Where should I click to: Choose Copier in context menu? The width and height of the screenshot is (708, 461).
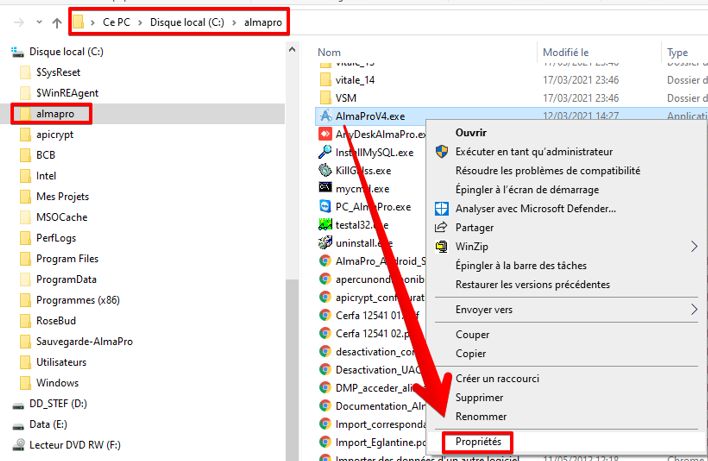point(470,354)
